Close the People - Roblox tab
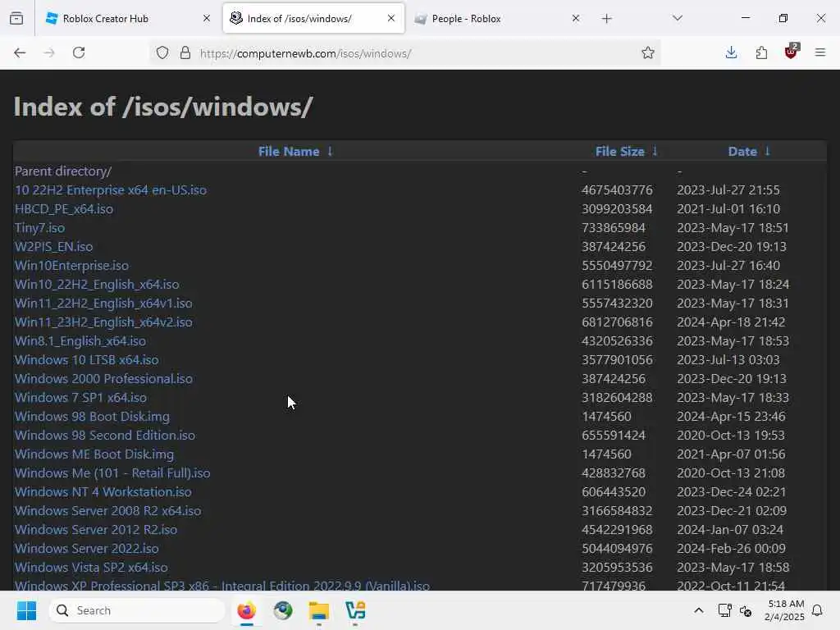840x630 pixels. tap(576, 18)
